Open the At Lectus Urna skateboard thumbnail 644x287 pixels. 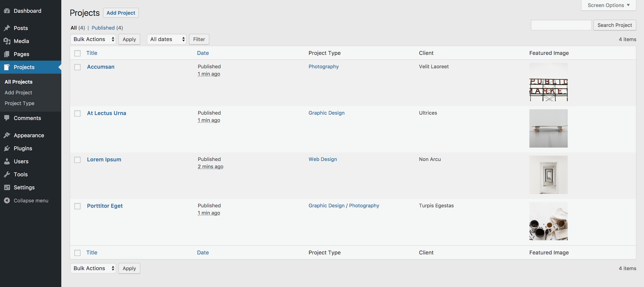(548, 128)
